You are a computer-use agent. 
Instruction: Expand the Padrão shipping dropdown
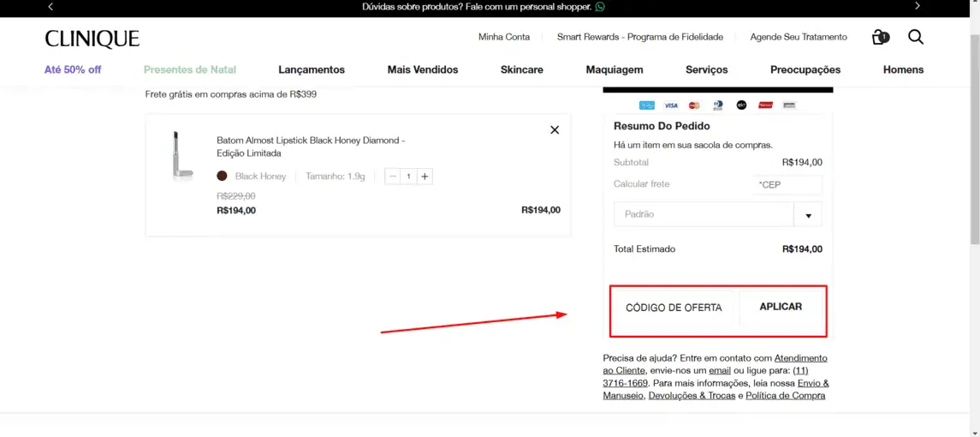pyautogui.click(x=718, y=214)
